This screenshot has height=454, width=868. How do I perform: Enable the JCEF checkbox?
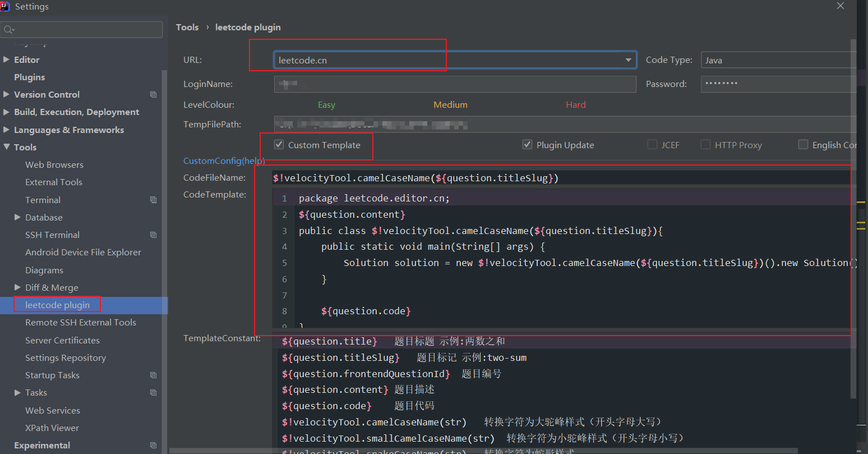pos(652,145)
